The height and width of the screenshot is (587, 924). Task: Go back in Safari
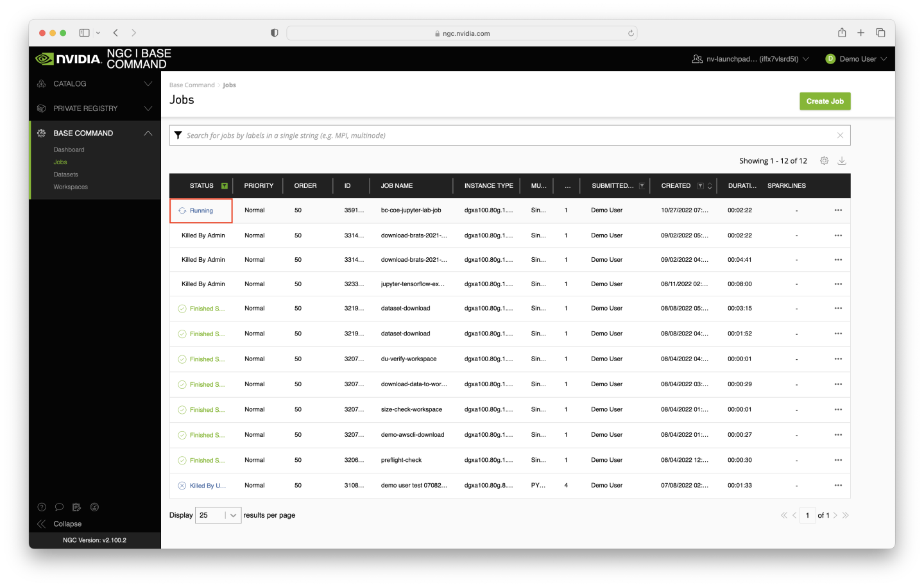pos(116,33)
